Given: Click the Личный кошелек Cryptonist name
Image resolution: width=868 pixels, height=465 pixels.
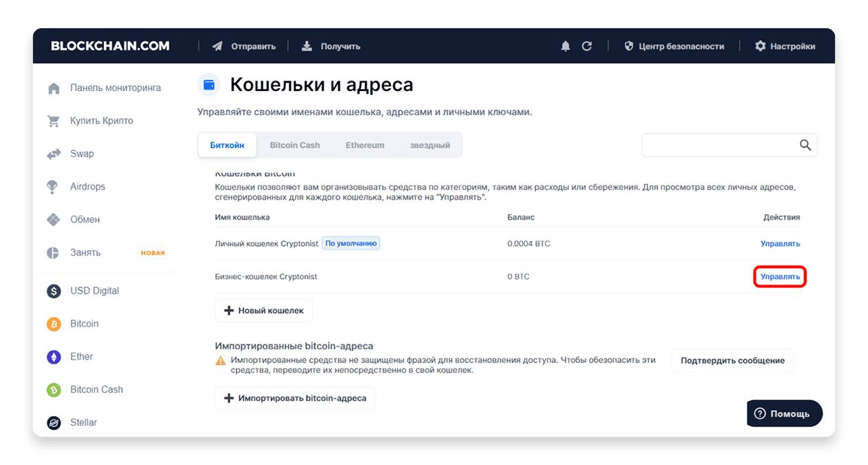Looking at the screenshot, I should (x=266, y=244).
